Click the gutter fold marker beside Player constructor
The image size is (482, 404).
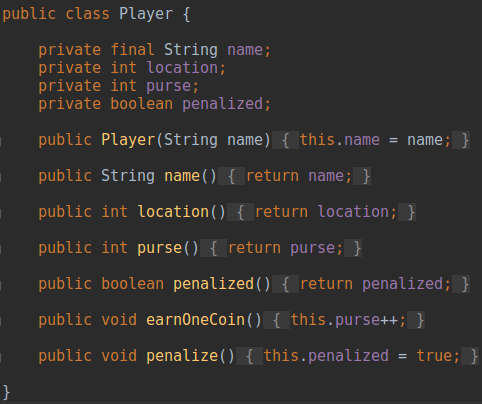click(1, 141)
